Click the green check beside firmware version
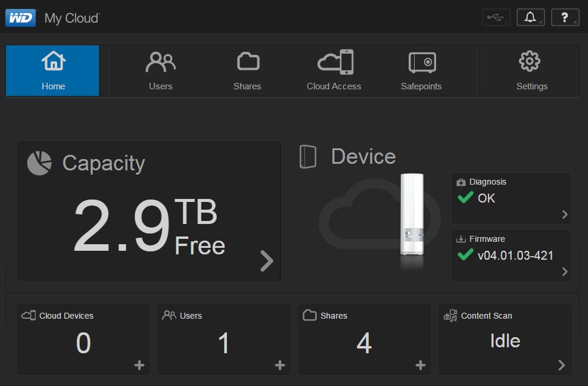This screenshot has height=386, width=588. coord(465,255)
